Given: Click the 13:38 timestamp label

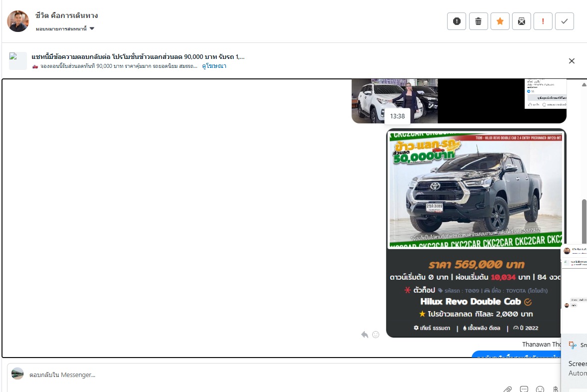Looking at the screenshot, I should tap(397, 116).
